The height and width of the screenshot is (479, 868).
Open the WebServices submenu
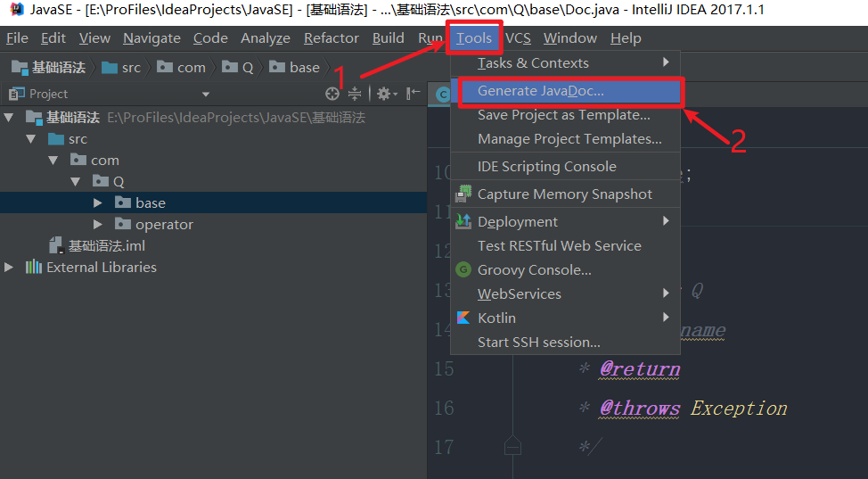565,293
